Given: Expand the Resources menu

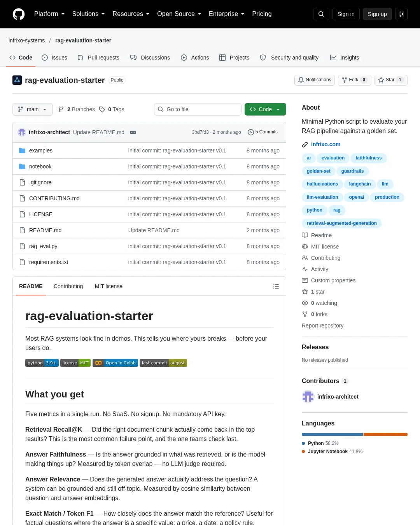Looking at the screenshot, I should coord(131,14).
